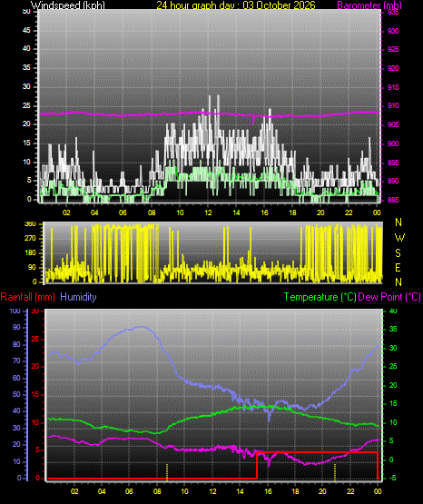Click the 360 degree tick on wind direction axis

(x=30, y=224)
